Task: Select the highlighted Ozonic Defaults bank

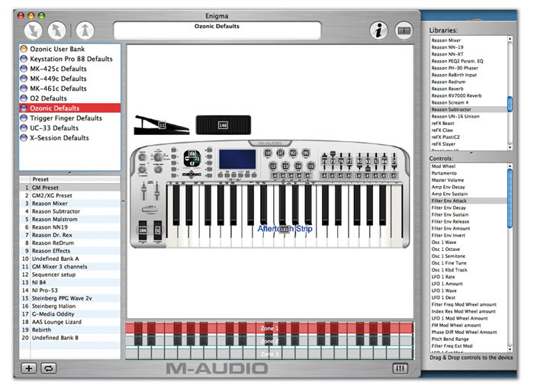Action: [x=70, y=108]
